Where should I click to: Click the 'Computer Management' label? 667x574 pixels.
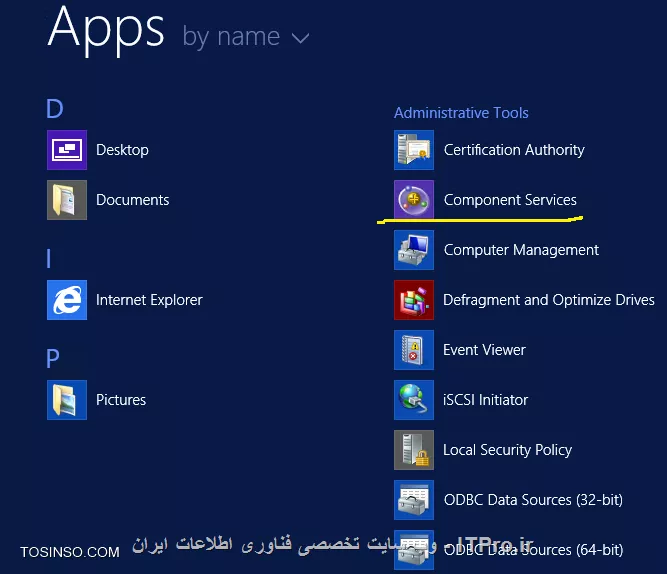tap(522, 250)
